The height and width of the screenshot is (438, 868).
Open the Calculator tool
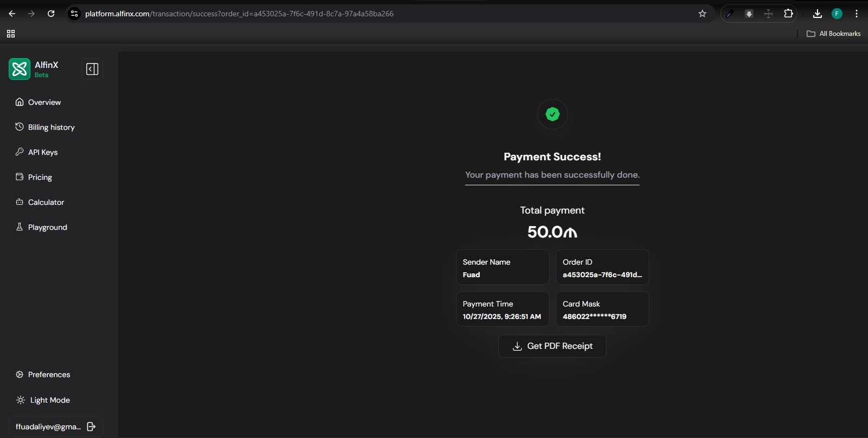point(46,202)
